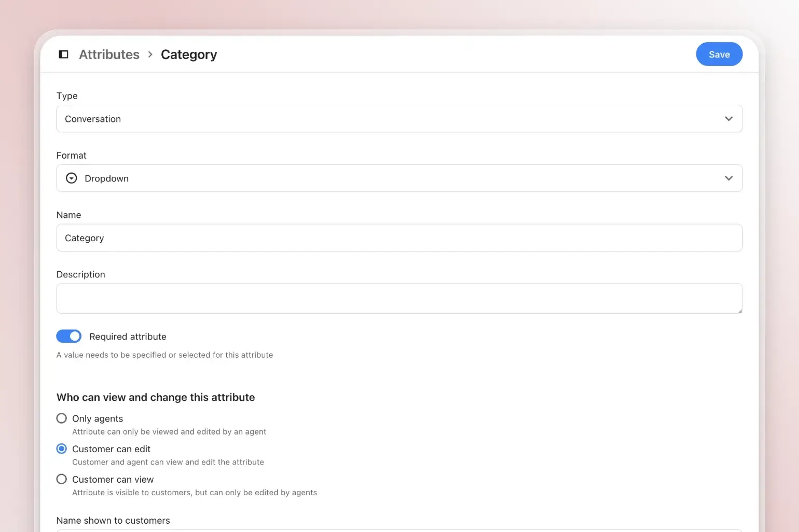Click the Format field label
This screenshot has height=532, width=799.
click(x=72, y=156)
